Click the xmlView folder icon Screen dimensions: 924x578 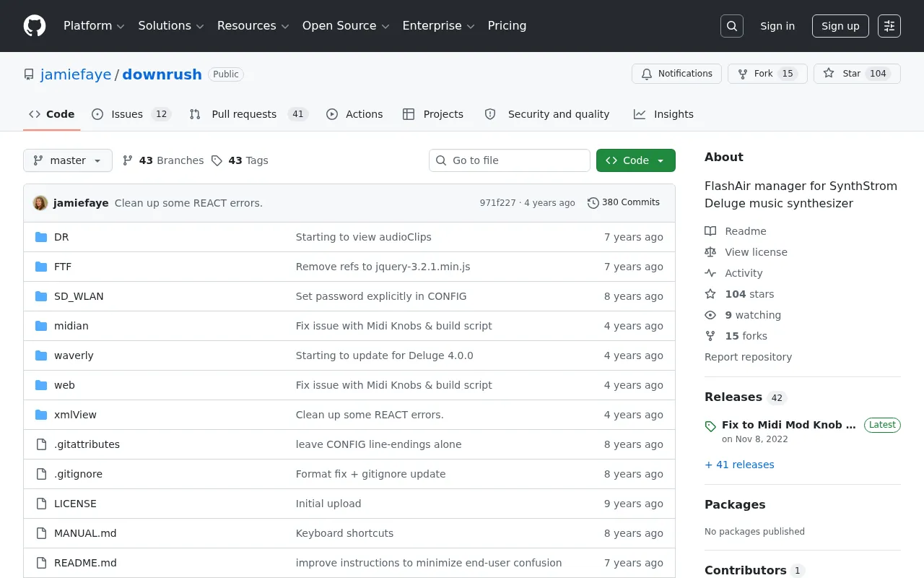[41, 415]
